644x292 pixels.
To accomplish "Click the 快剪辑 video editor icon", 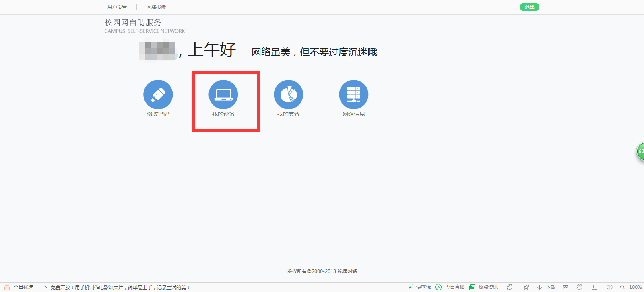I will pos(410,287).
